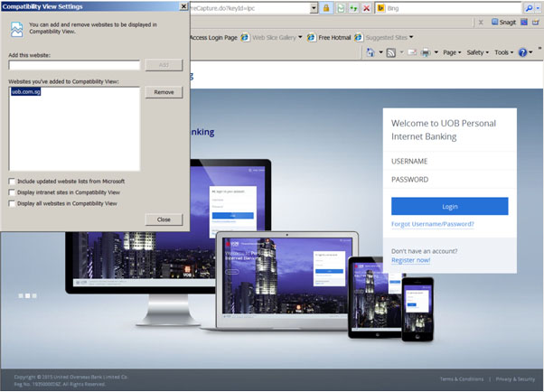This screenshot has height=392, width=544.
Task: Check Display intranet sites in Compatibility View
Action: 12,192
